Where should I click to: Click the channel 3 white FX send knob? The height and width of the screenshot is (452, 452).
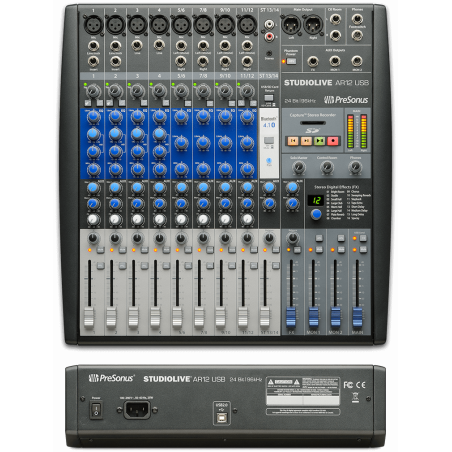(x=137, y=220)
